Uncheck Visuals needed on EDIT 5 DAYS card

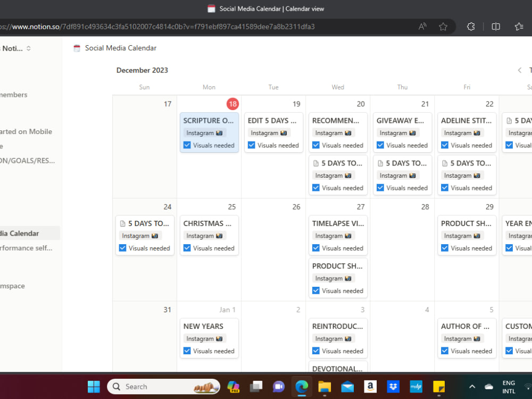[x=252, y=145]
